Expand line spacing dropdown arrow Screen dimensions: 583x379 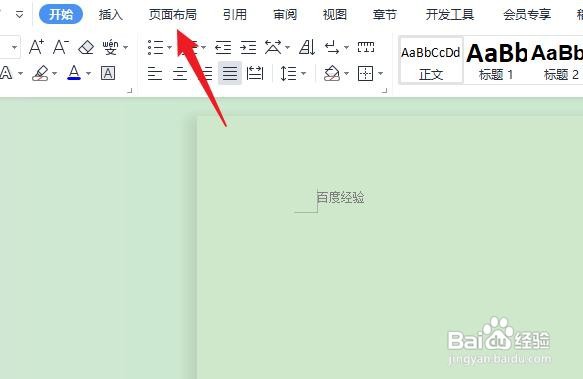(303, 74)
